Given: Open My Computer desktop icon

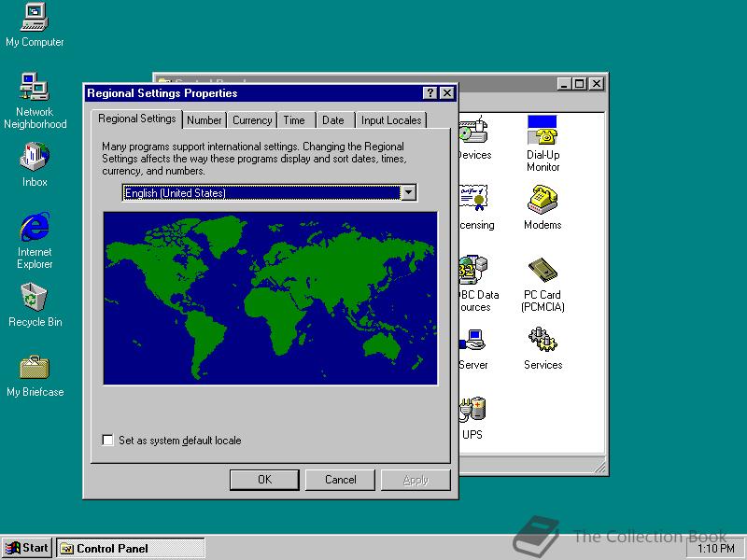Looking at the screenshot, I should (35, 25).
